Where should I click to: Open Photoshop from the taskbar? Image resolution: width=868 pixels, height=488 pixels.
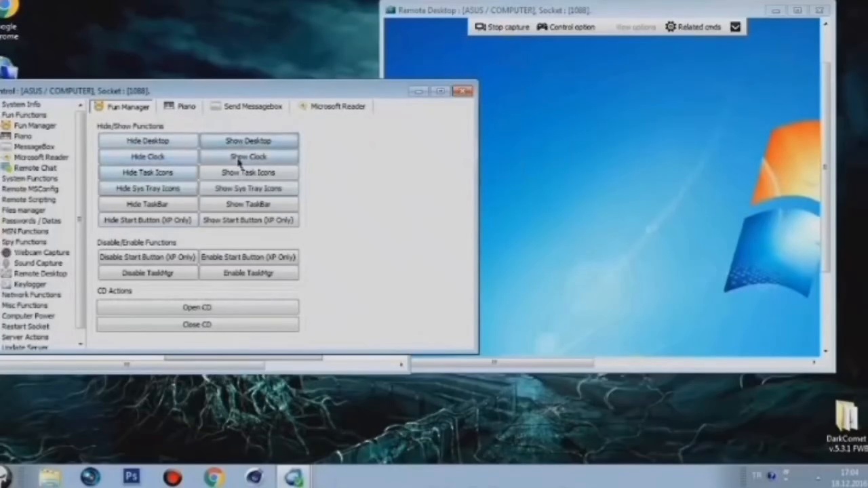[x=132, y=476]
